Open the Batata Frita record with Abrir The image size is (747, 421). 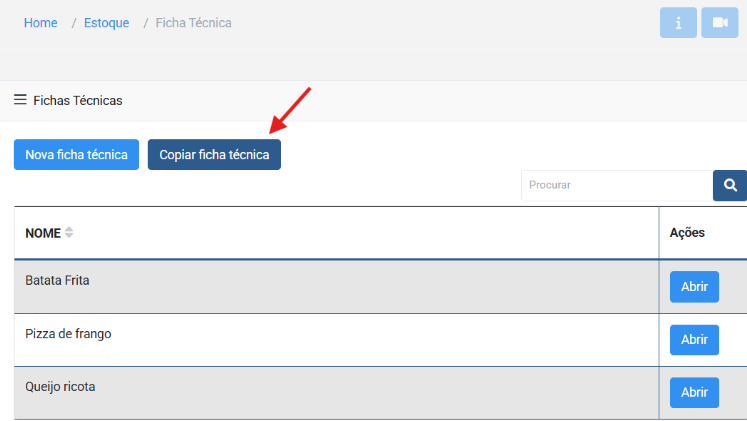coord(694,286)
